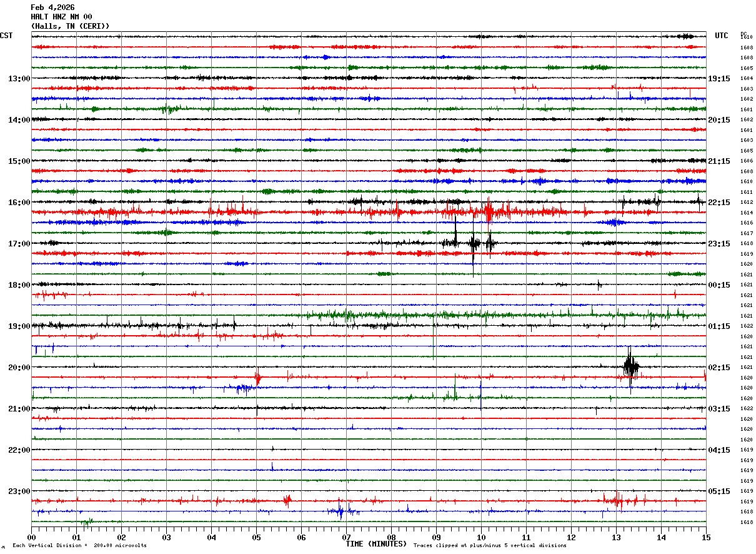This screenshot has width=756, height=554.
Task: Click minute tick label 08 on x-axis
Action: [x=392, y=537]
